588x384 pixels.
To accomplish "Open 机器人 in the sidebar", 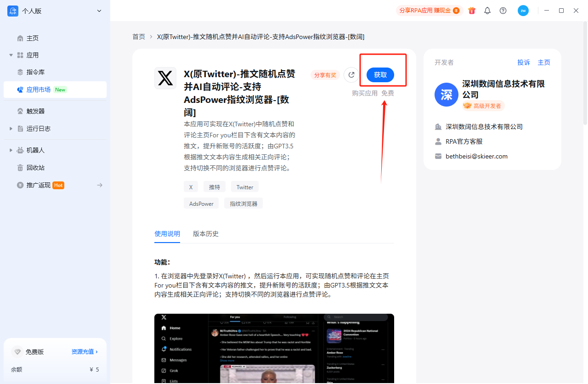I will pyautogui.click(x=35, y=150).
